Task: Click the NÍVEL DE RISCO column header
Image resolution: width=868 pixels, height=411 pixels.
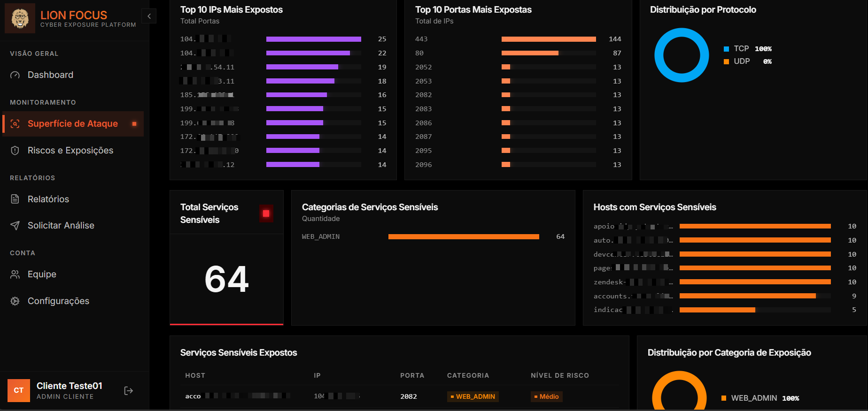Action: (560, 375)
